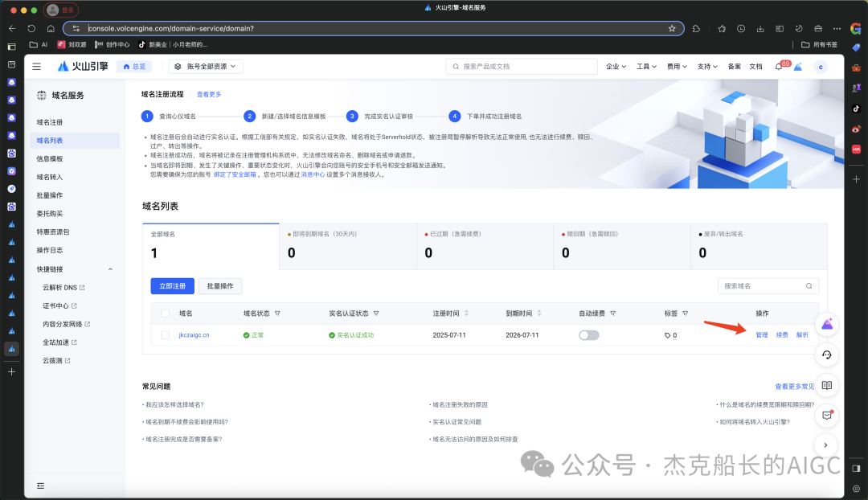Click the search magnifier in 搜索域名 box

click(x=809, y=286)
